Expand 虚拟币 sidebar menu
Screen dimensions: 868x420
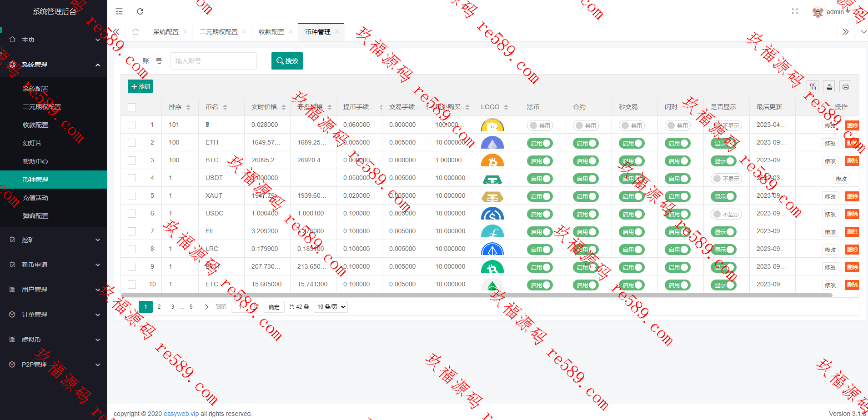53,340
